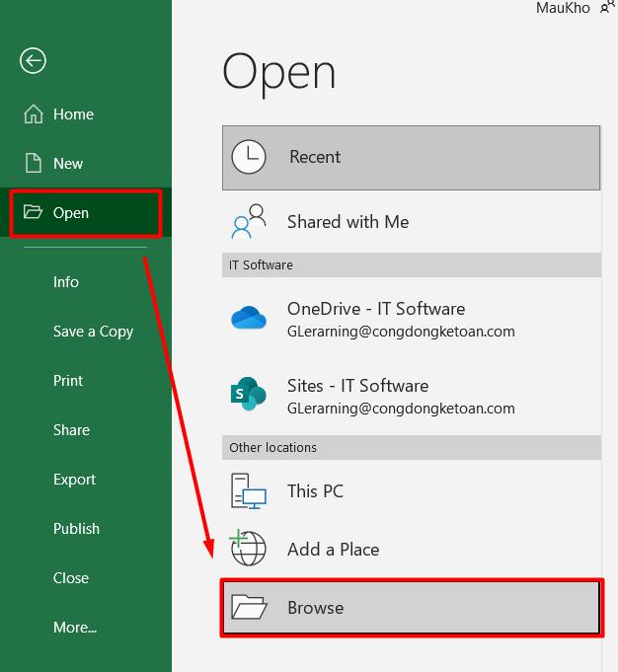Open the Share option
Screen dimensions: 618x672
(x=86, y=430)
